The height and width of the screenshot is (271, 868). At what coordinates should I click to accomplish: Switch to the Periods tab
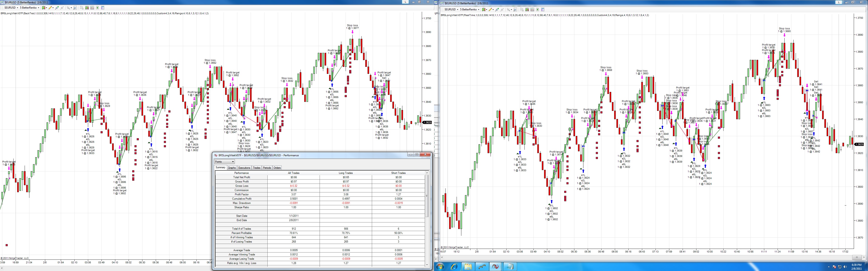[267, 168]
